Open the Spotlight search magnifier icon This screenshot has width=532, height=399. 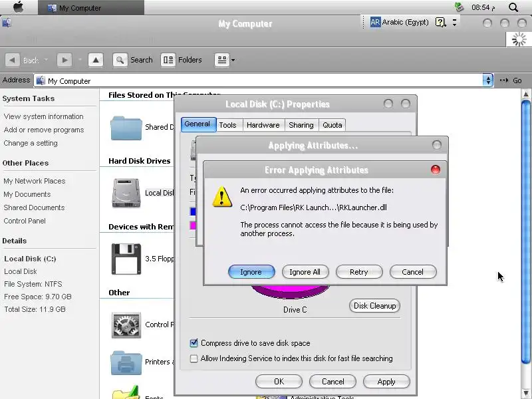click(513, 7)
